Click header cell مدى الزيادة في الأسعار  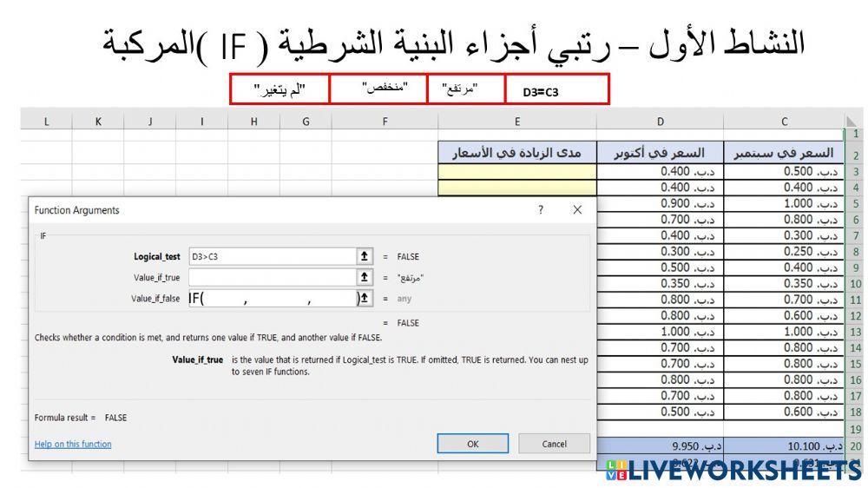coord(517,152)
